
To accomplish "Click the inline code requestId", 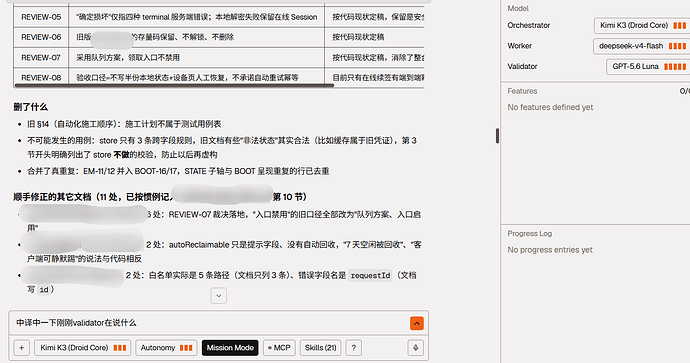I will [370, 276].
